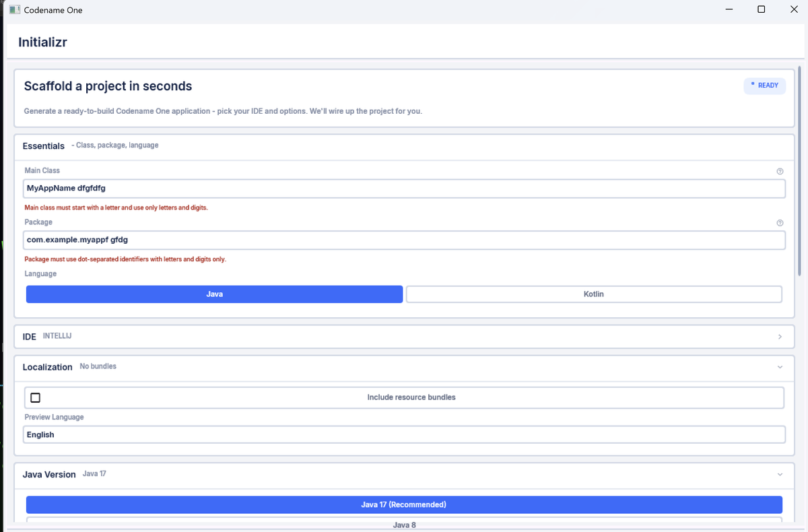
Task: Tick the Include resource bundles checkbox
Action: (x=36, y=397)
